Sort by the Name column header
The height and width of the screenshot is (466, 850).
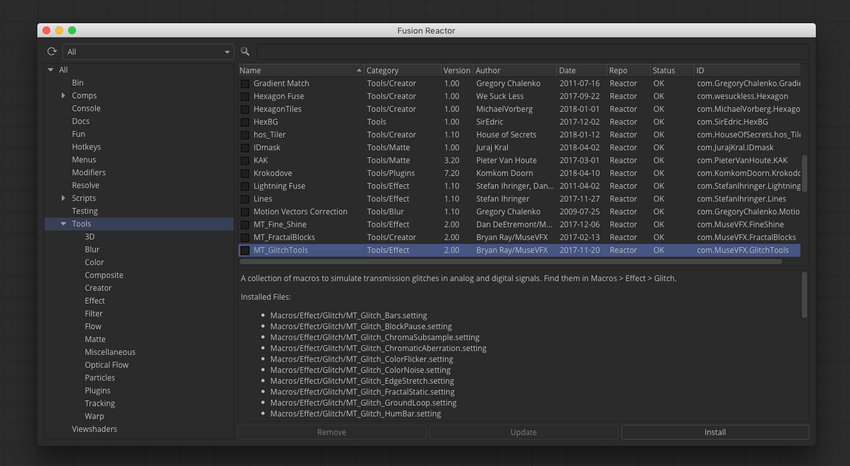click(x=301, y=70)
